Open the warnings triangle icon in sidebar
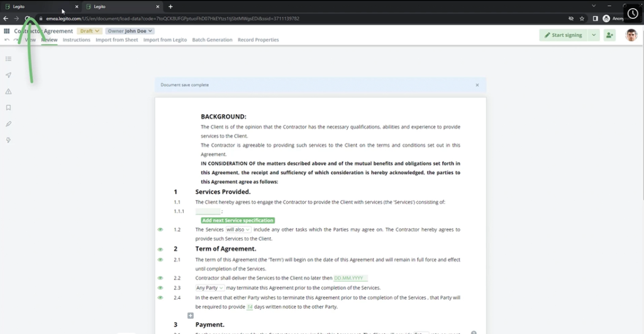644x334 pixels. (x=8, y=91)
